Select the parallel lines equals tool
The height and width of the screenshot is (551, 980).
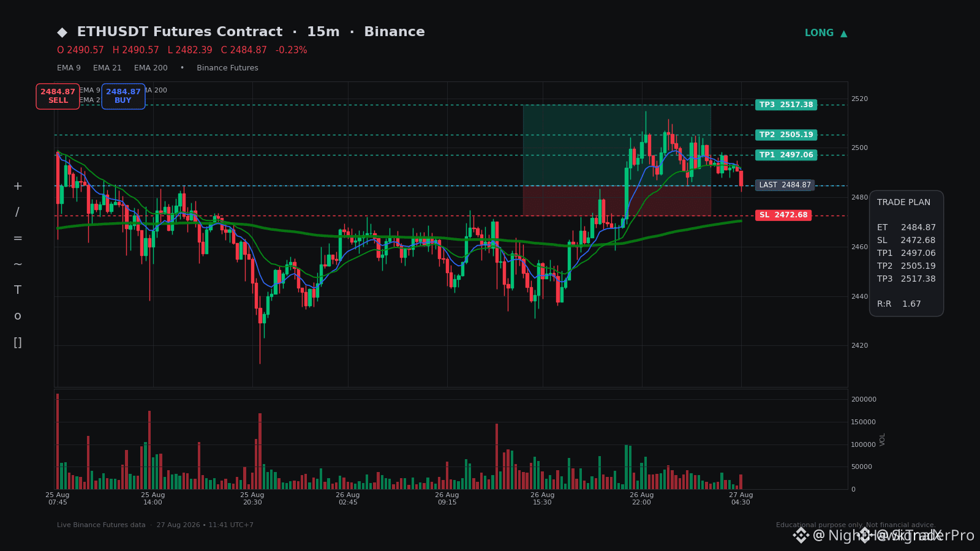[x=18, y=238]
